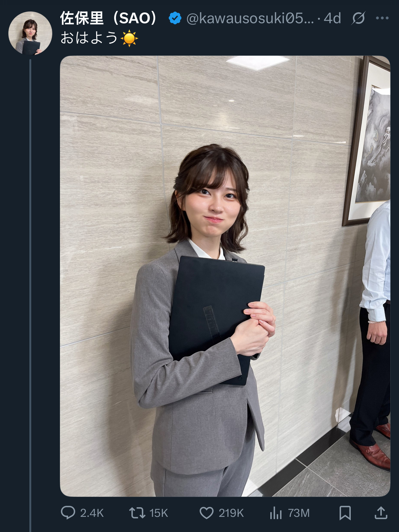This screenshot has width=399, height=532.
Task: Click the 219K likes count
Action: (x=231, y=513)
